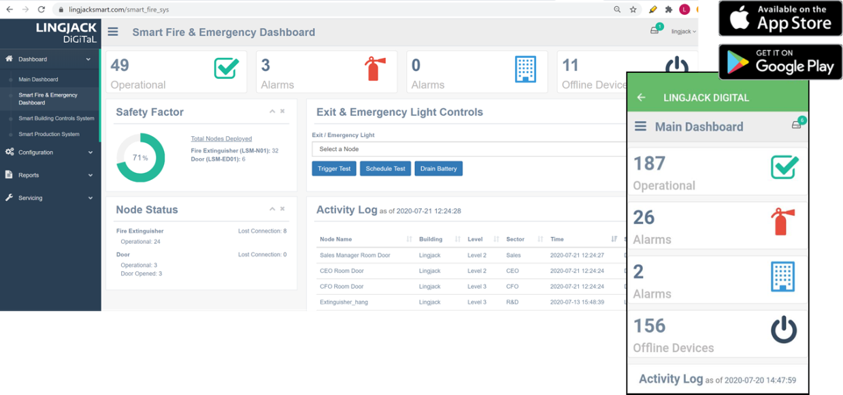Click the green checkmark Operational icon on web

[226, 68]
